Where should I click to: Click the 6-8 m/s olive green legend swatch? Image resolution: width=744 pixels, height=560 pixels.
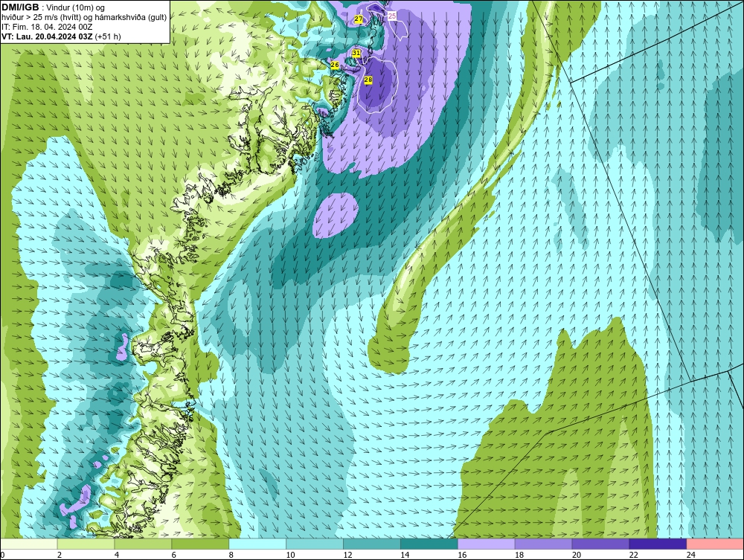200,544
